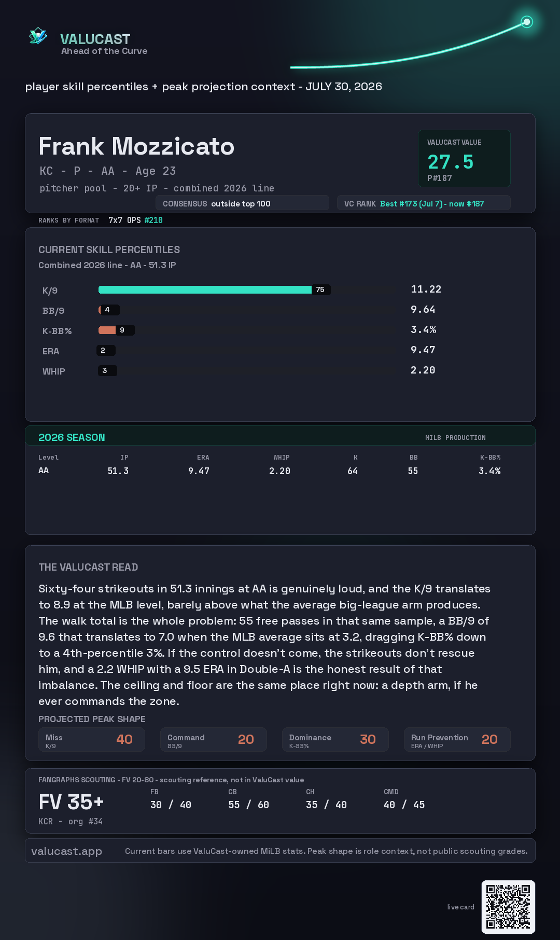Select the Command BB/9 20 chip
This screenshot has height=940, width=560.
pos(214,739)
